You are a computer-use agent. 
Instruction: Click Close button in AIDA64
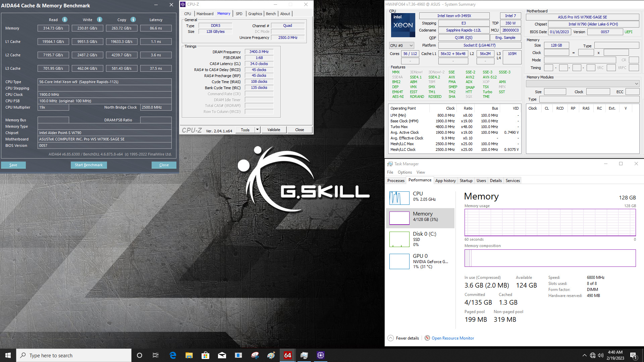[164, 165]
